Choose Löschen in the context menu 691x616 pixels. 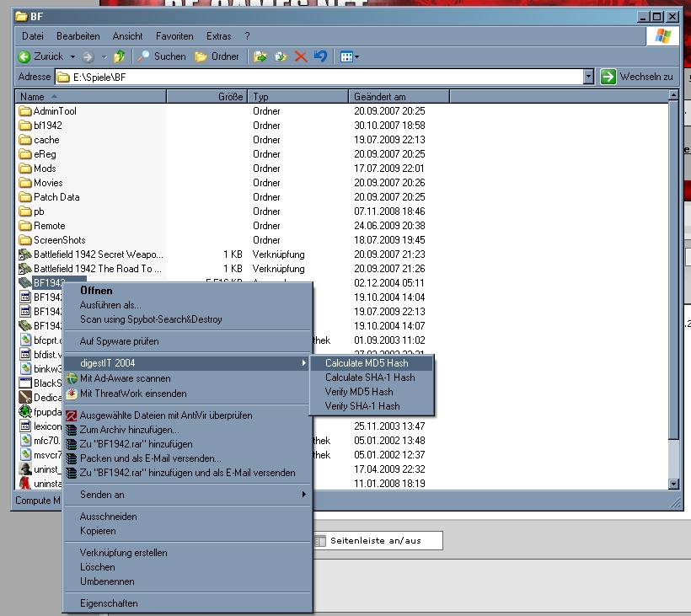pyautogui.click(x=188, y=567)
